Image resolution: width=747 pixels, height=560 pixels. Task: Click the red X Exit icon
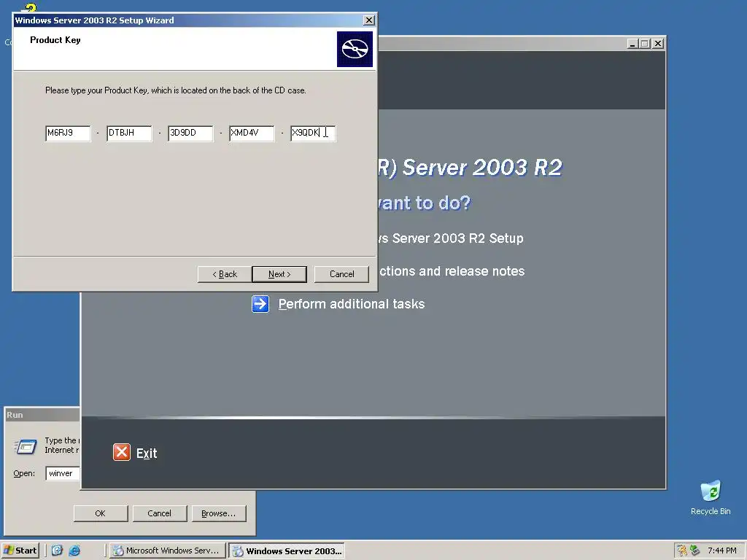(x=122, y=452)
